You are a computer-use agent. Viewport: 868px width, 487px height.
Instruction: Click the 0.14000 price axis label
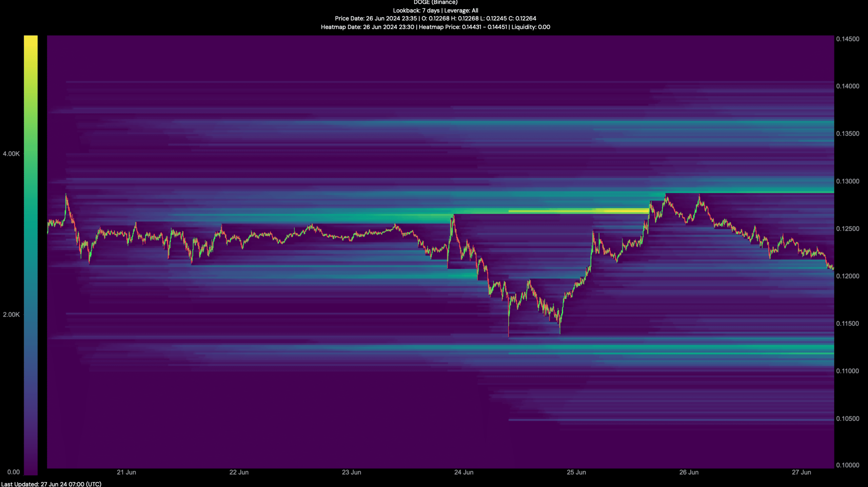pyautogui.click(x=848, y=86)
